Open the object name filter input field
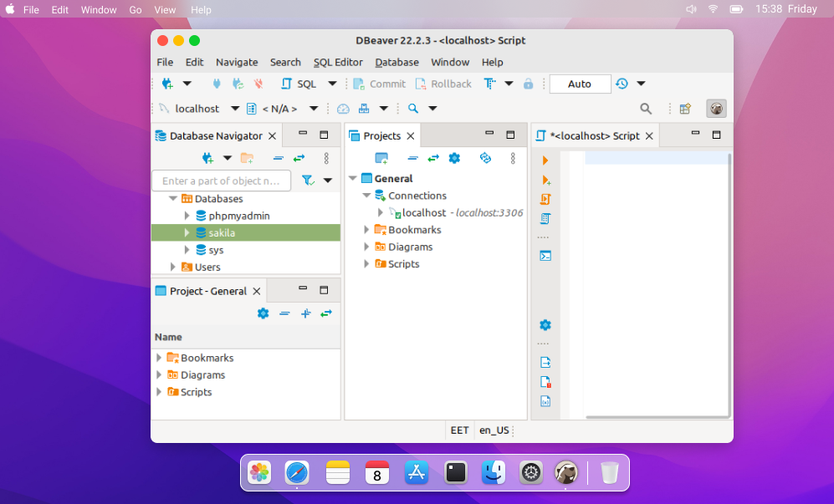Screen dimensions: 834x504 [x=221, y=181]
